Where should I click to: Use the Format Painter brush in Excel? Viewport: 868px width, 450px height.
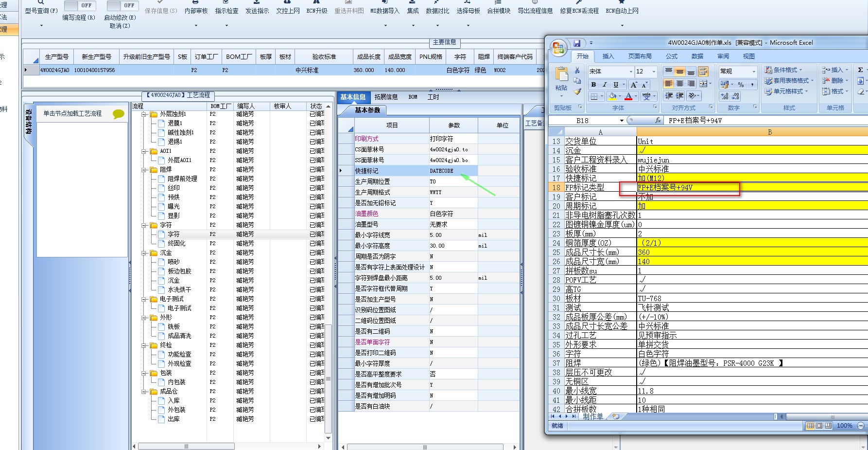click(x=577, y=91)
